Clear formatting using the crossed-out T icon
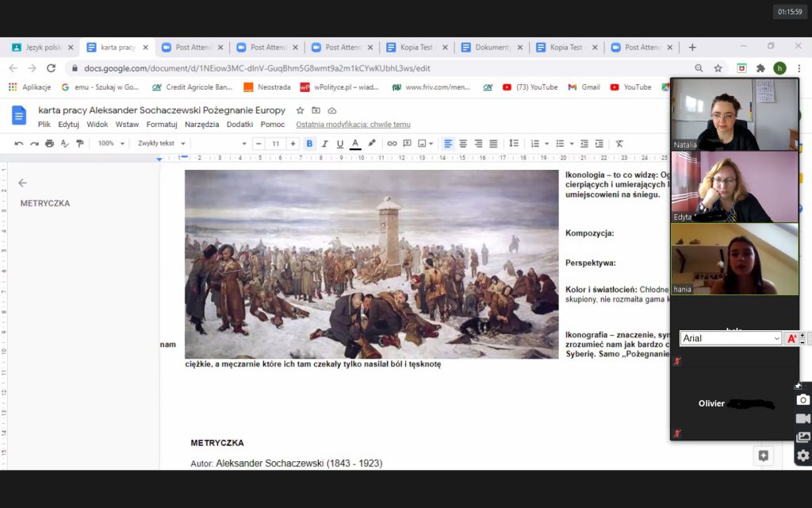 pyautogui.click(x=619, y=144)
